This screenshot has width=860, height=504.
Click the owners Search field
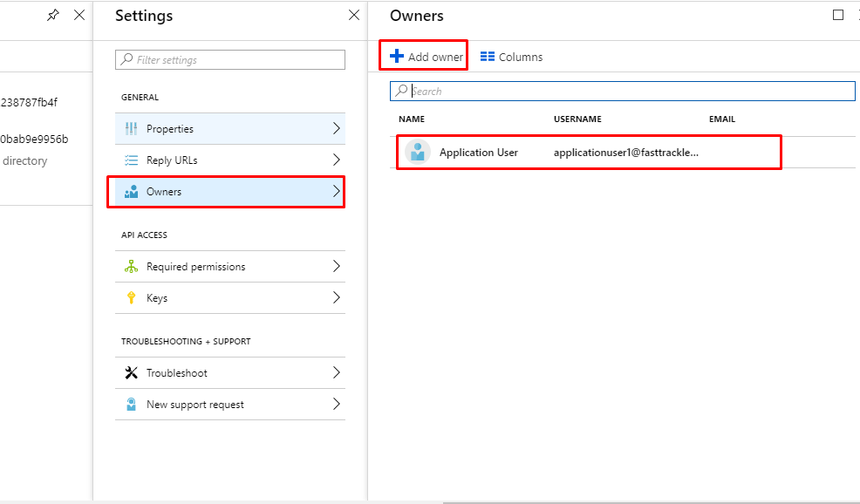point(622,91)
